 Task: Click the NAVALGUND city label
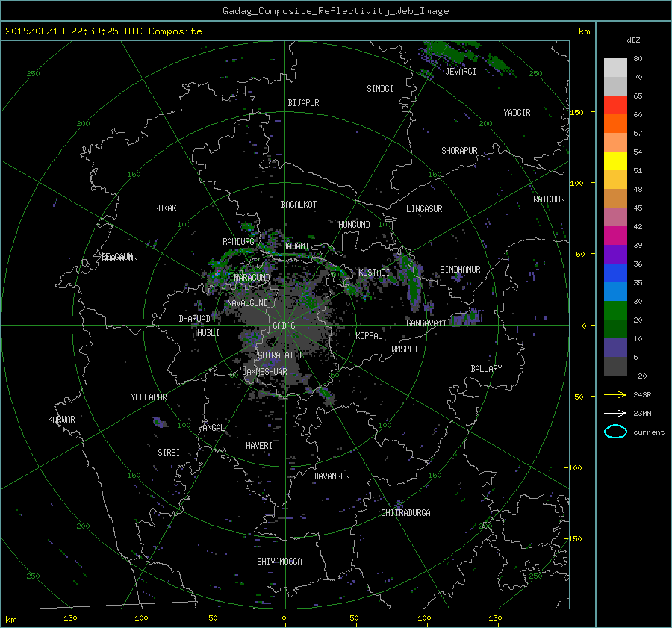coord(247,303)
